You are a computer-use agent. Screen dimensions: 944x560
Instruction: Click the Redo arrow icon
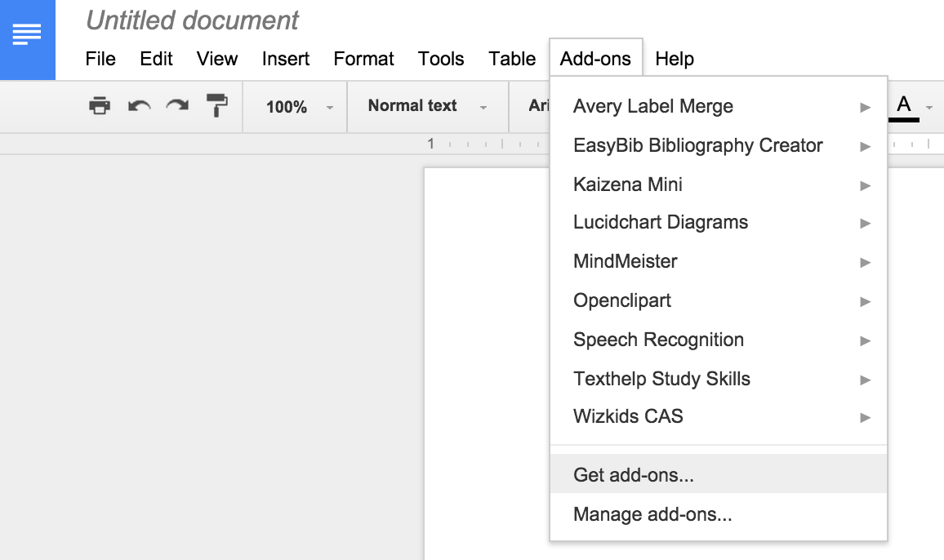coord(177,106)
